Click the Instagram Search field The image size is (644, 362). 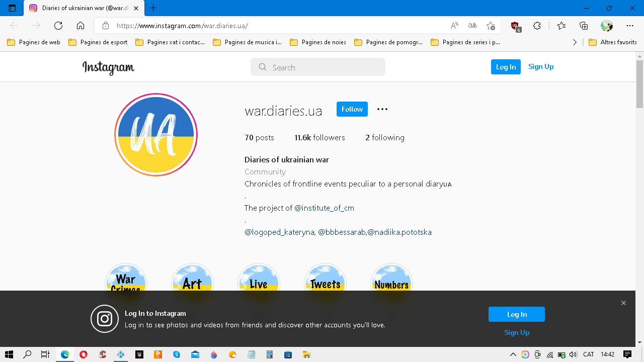point(318,67)
